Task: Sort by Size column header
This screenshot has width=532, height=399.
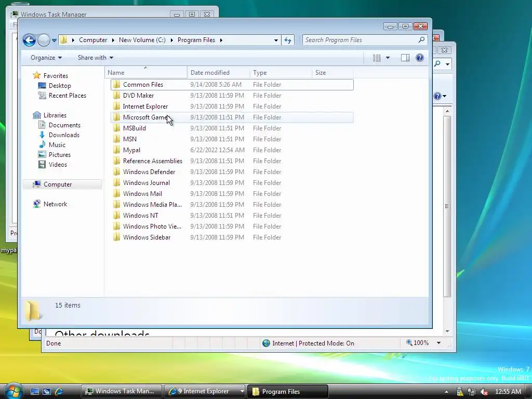Action: point(332,73)
